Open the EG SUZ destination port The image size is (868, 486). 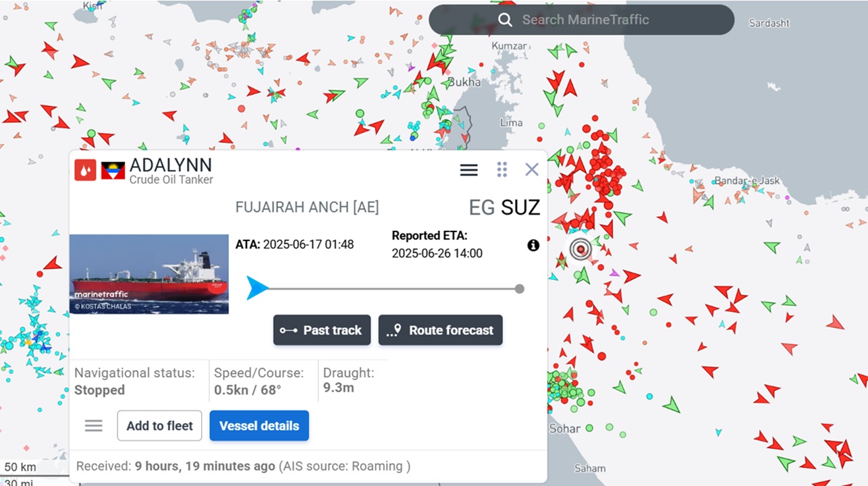(x=504, y=207)
